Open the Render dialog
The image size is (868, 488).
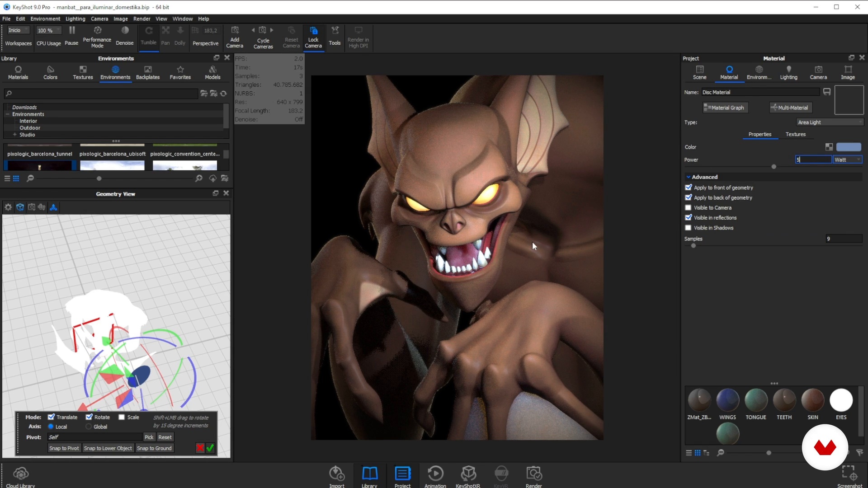click(x=534, y=477)
